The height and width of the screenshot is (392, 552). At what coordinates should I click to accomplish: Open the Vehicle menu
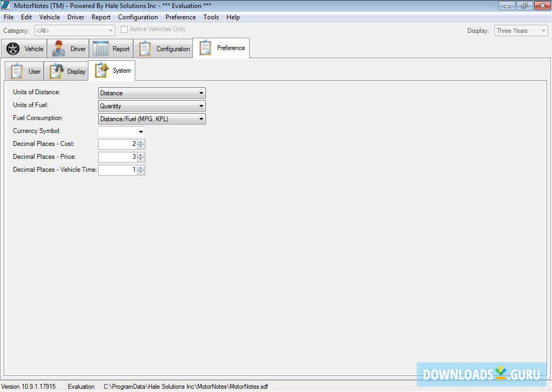tap(49, 17)
